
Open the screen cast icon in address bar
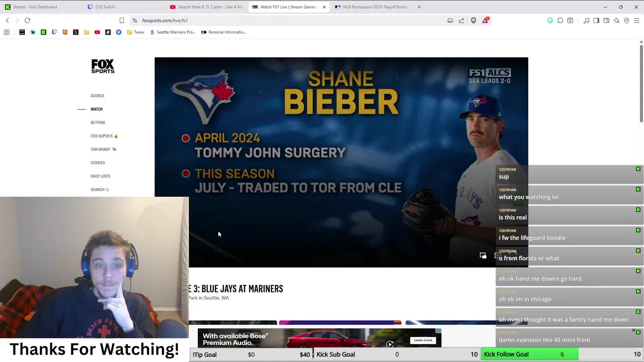coord(450,21)
